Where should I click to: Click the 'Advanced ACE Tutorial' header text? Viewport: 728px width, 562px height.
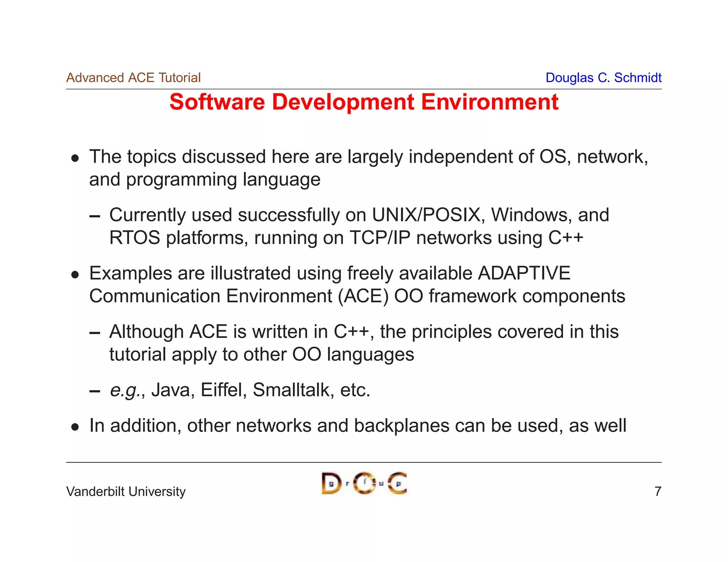[x=133, y=78]
